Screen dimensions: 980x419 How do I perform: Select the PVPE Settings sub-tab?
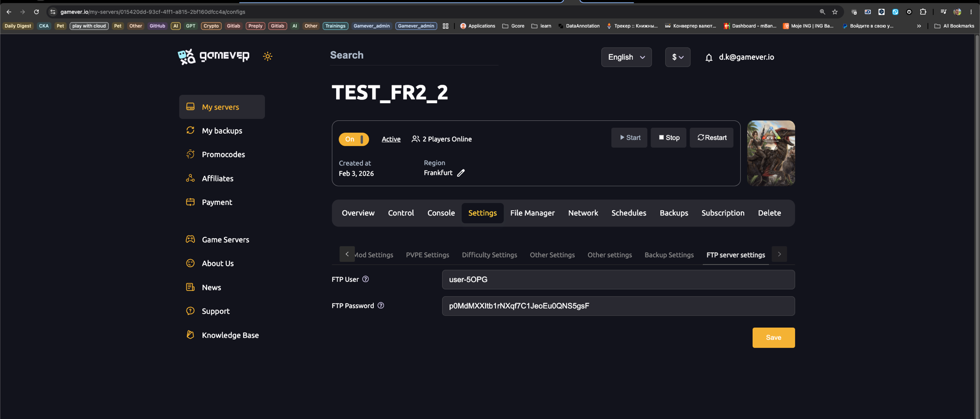click(427, 255)
